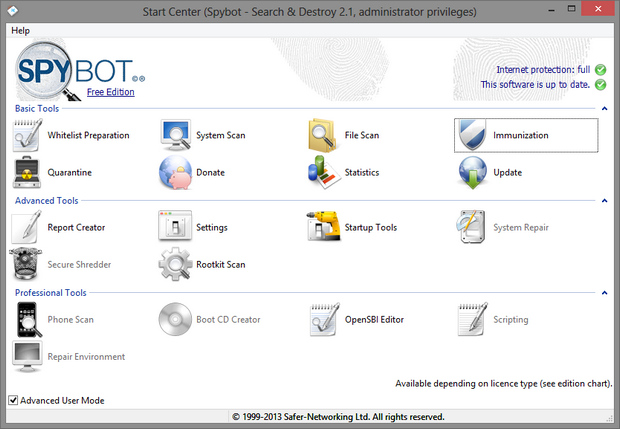Click the software up-to-date green checkmark
620x429 pixels.
[x=601, y=85]
